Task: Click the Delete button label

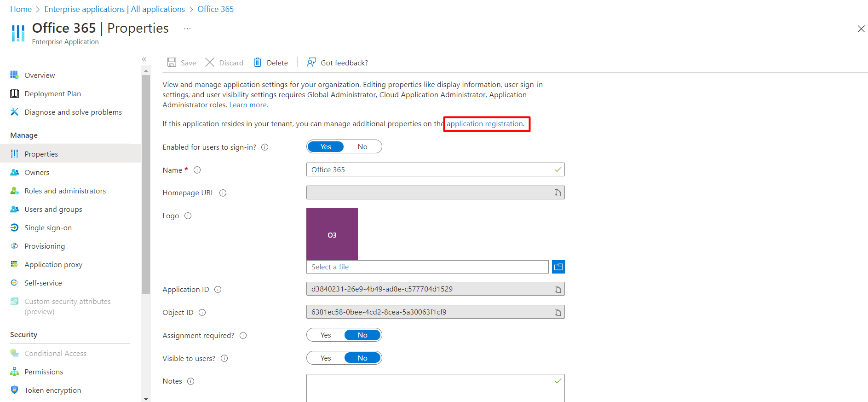Action: click(x=277, y=63)
